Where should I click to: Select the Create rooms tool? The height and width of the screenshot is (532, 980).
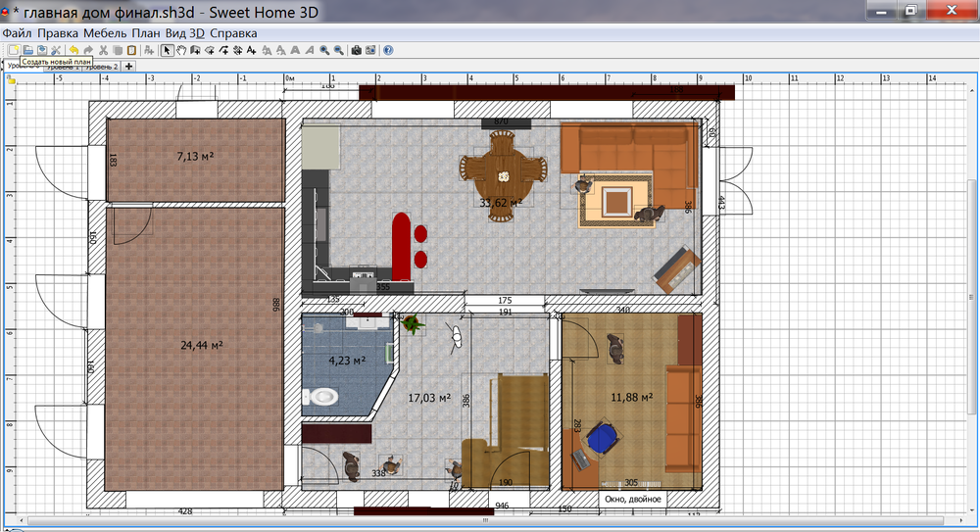210,50
